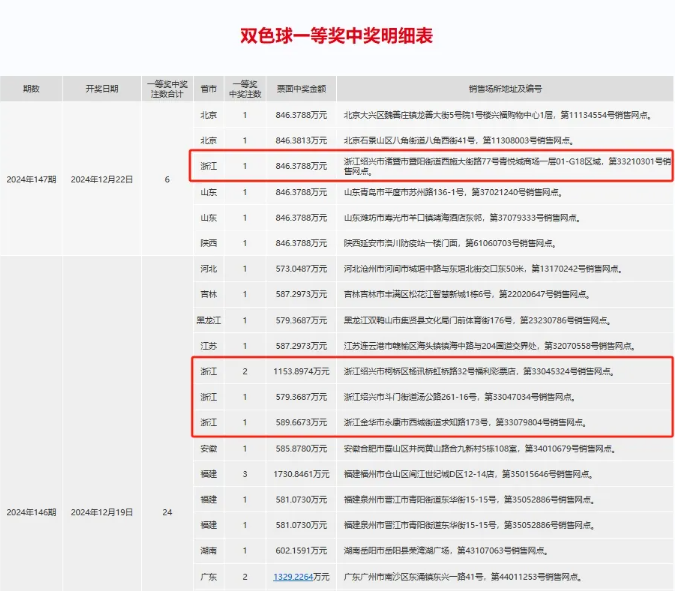Click the 双色球一等奖中奖明细表 title
This screenshot has height=591, width=679.
pyautogui.click(x=337, y=36)
